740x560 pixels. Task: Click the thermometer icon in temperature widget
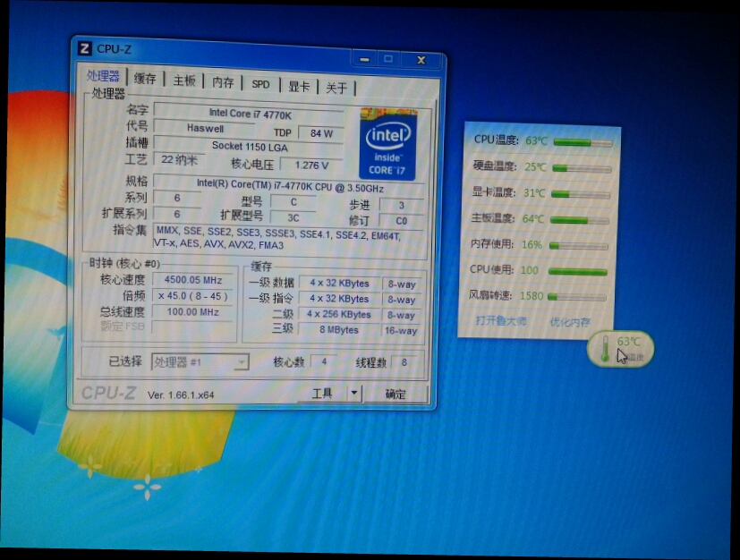tap(606, 349)
